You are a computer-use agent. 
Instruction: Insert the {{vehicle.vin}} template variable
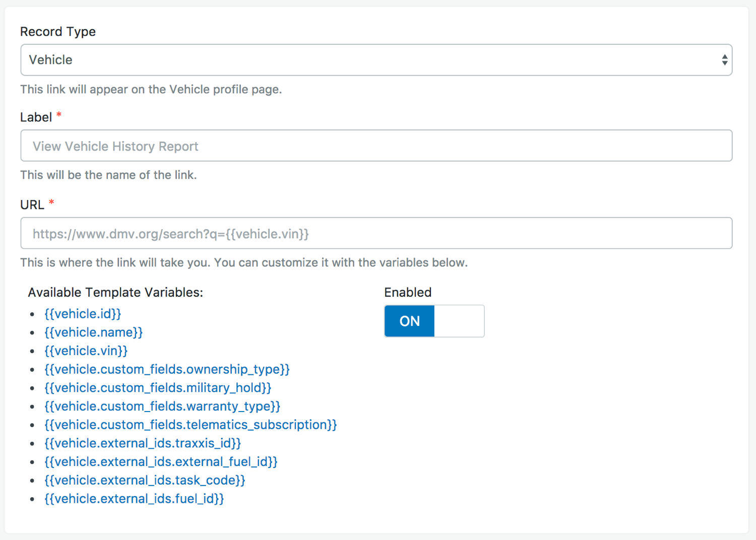[x=86, y=351]
